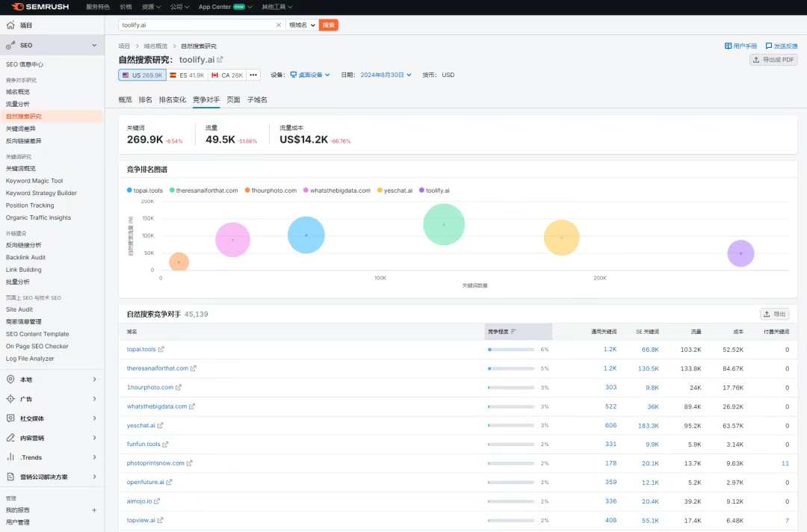Add a report with the plus icon
The height and width of the screenshot is (532, 807).
93,510
